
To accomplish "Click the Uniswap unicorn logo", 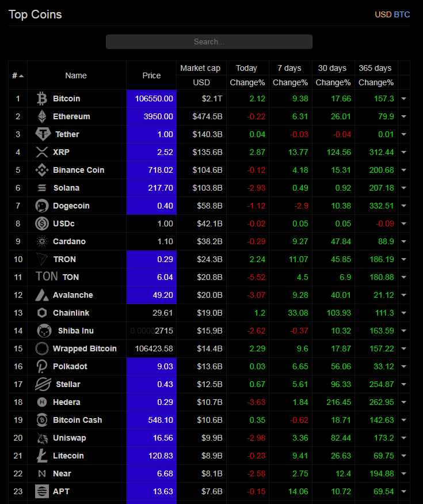I will pos(42,438).
